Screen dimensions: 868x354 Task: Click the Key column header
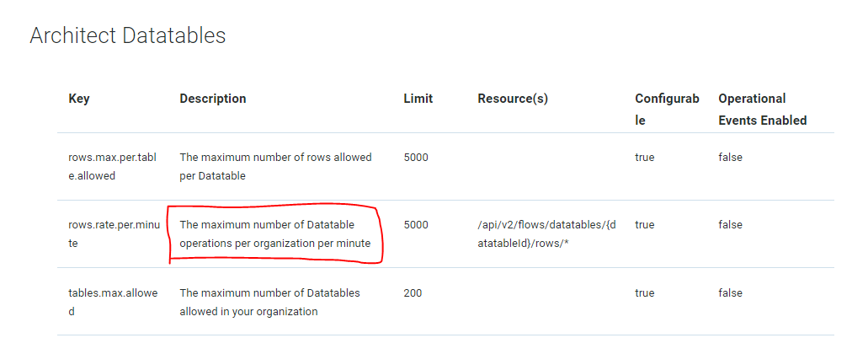[x=79, y=99]
